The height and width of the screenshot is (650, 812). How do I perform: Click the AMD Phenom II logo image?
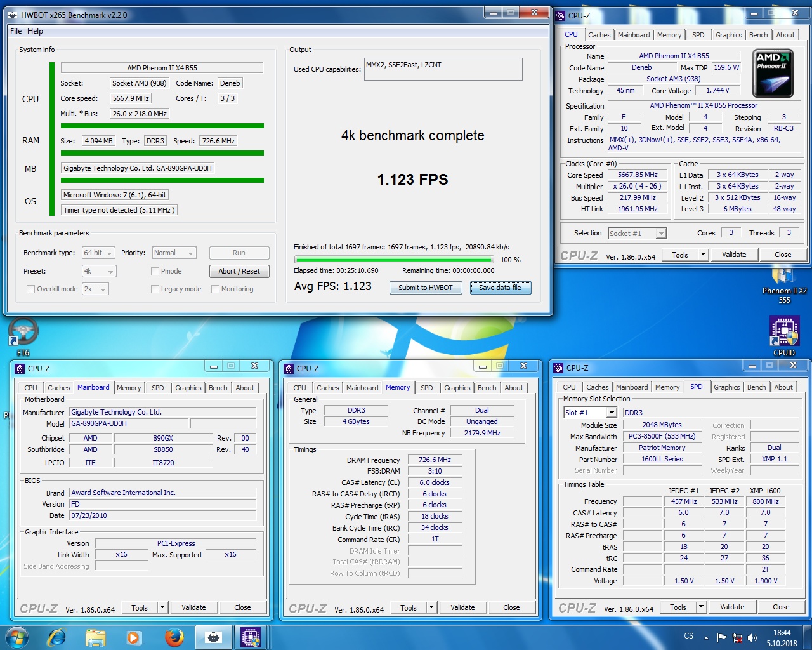point(771,74)
